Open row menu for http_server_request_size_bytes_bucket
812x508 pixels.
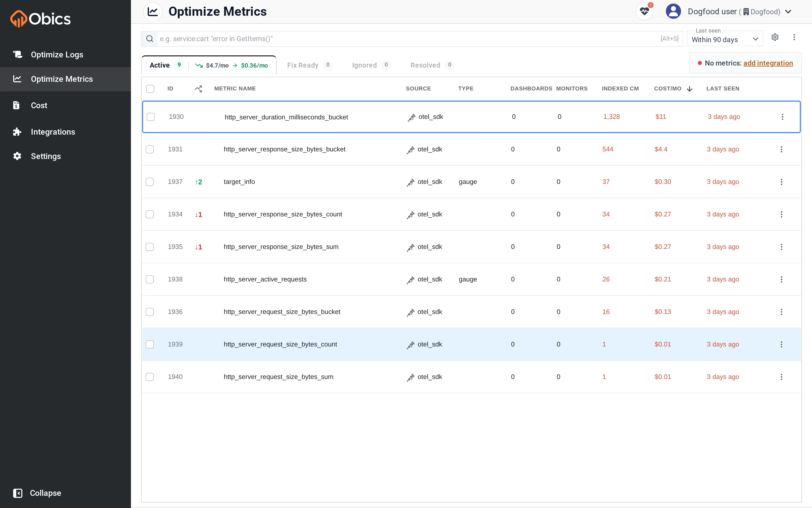click(782, 312)
